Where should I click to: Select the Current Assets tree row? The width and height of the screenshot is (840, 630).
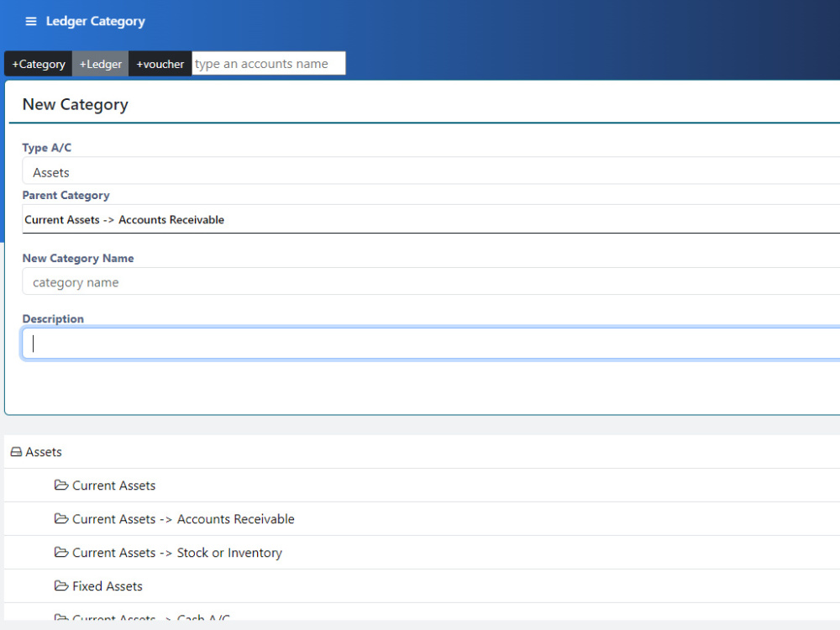pos(423,486)
